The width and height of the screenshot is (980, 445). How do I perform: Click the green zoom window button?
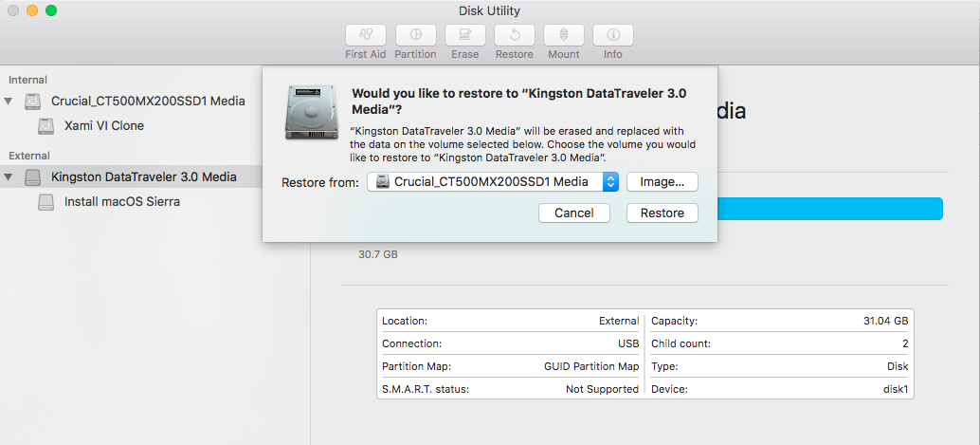coord(51,10)
